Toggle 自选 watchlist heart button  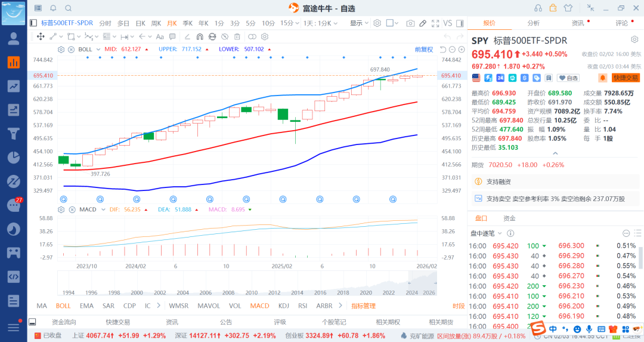[x=568, y=78]
